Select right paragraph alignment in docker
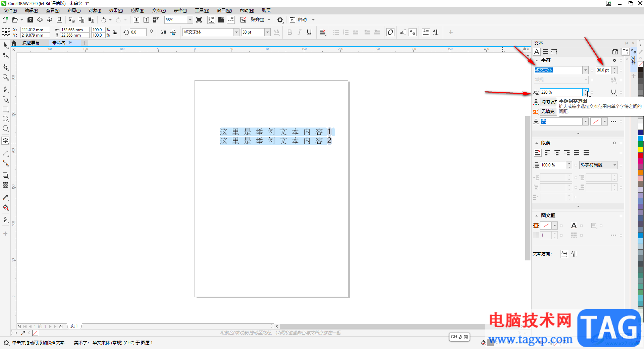 567,153
